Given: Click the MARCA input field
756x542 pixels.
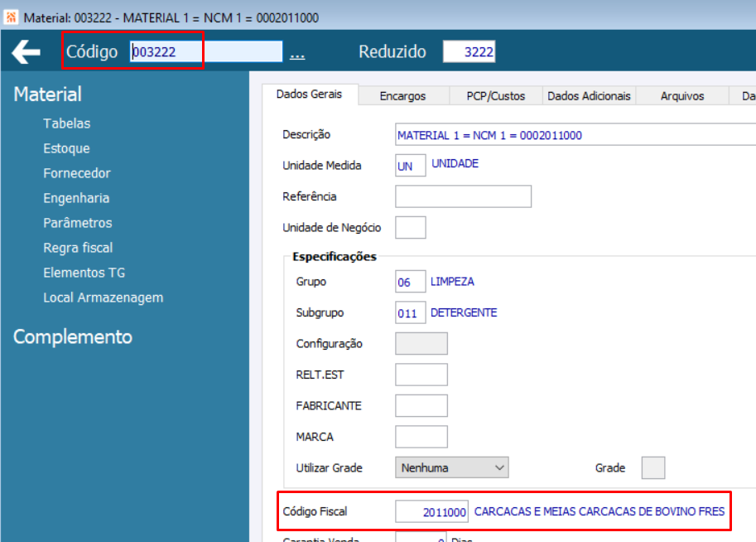Looking at the screenshot, I should (x=421, y=437).
